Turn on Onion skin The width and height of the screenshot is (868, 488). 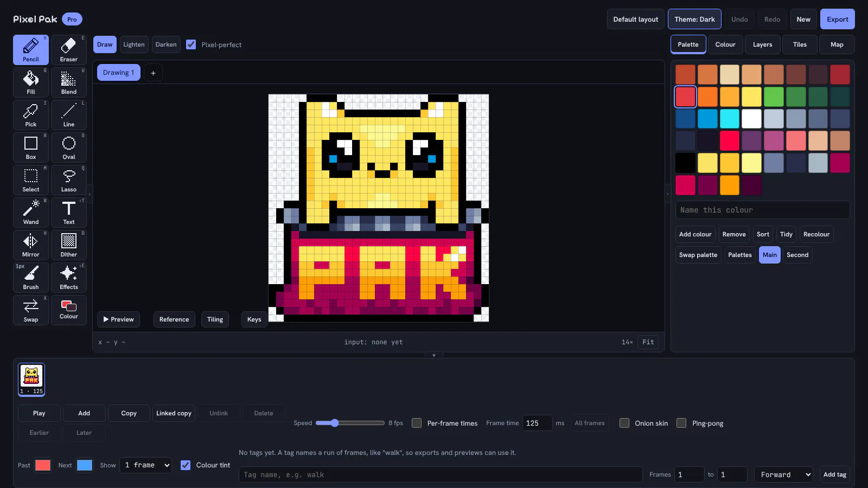click(x=624, y=423)
